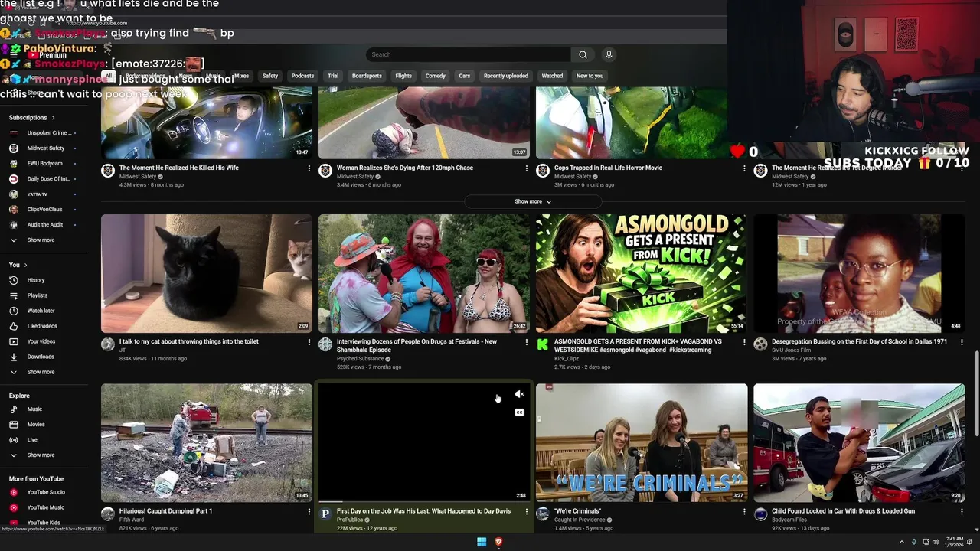Focus the YouTube search field
The width and height of the screenshot is (980, 551).
[x=469, y=54]
